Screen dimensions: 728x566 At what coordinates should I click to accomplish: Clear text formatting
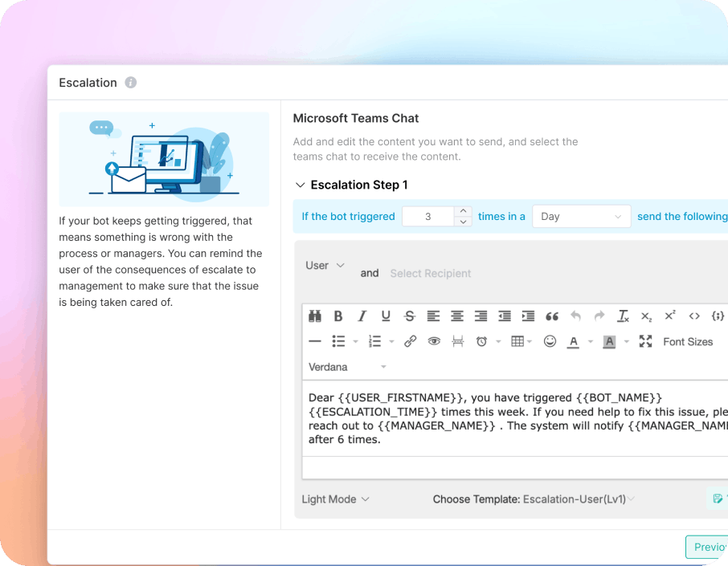click(623, 316)
